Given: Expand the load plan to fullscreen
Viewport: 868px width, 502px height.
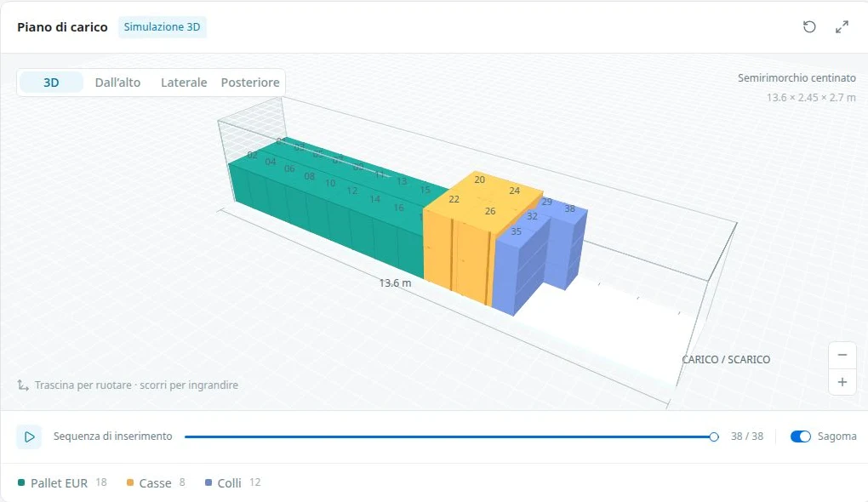Looking at the screenshot, I should click(x=842, y=26).
